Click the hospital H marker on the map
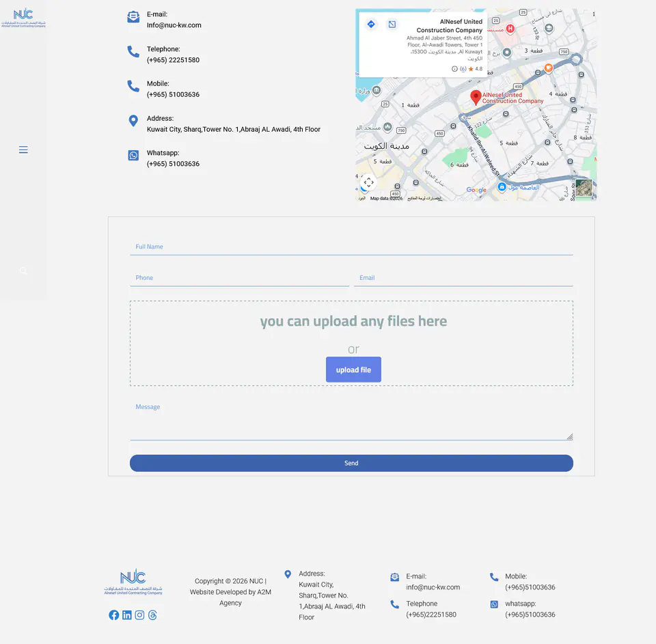Viewport: 656px width, 644px height. (x=510, y=29)
